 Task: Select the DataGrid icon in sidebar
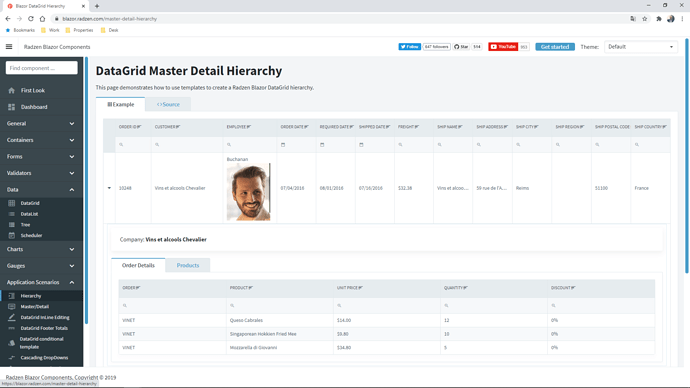[12, 203]
